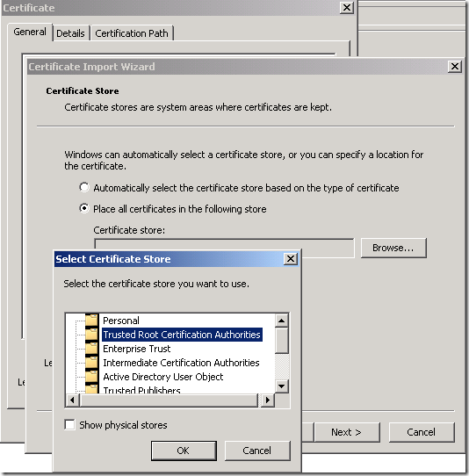Click the Trusted Publishers folder icon
The image size is (469, 476).
click(x=91, y=389)
